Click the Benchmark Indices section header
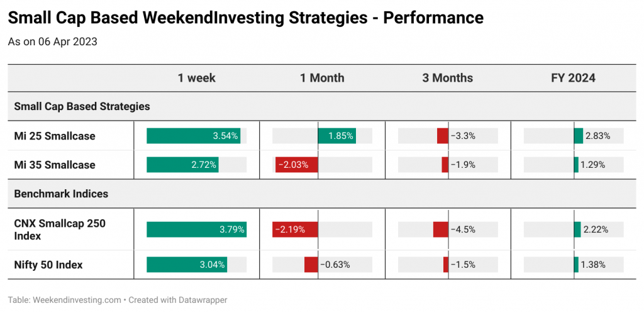Image resolution: width=644 pixels, height=313 pixels. click(x=61, y=194)
